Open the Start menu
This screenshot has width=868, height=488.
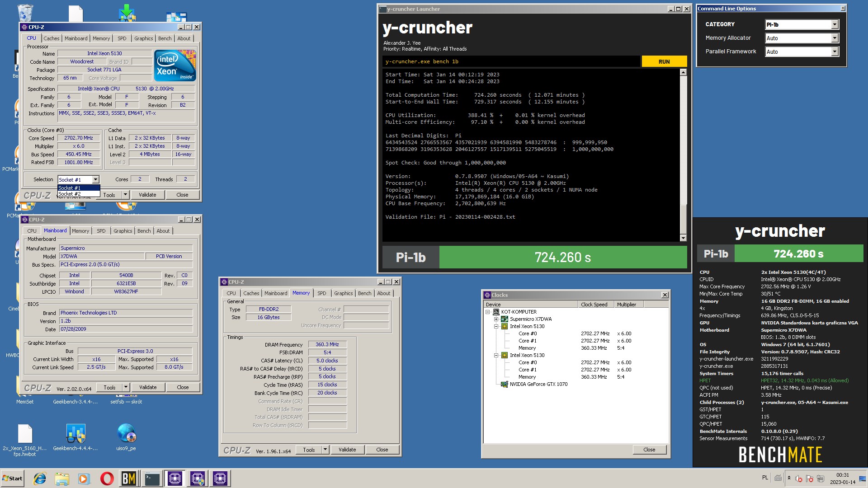[13, 479]
